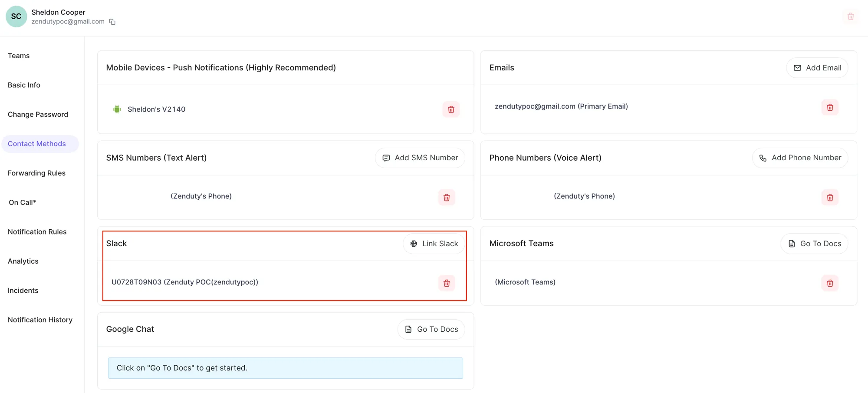
Task: Click the Link Slack button
Action: pos(434,244)
